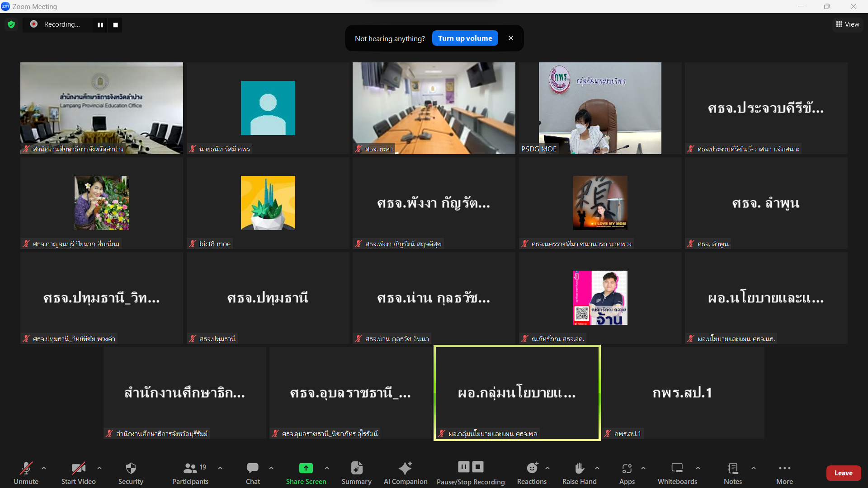
Task: Expand video options arrow beside Start Video
Action: tap(99, 468)
